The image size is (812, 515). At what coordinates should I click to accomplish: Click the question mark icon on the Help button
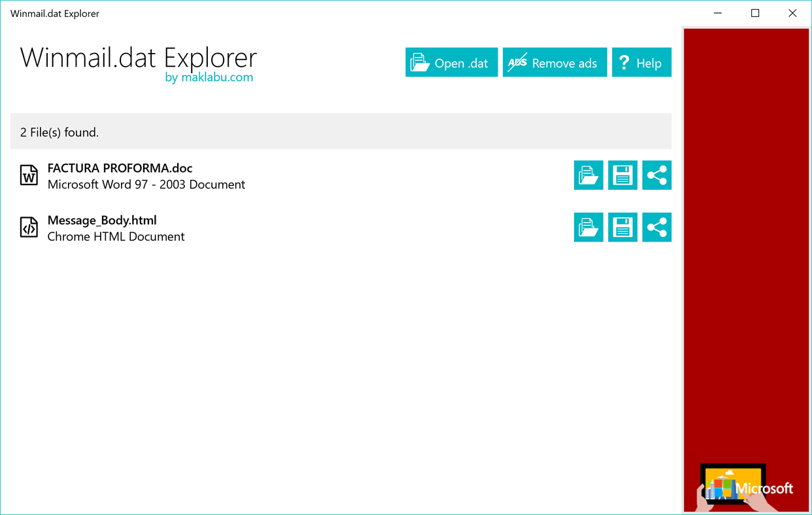point(625,62)
